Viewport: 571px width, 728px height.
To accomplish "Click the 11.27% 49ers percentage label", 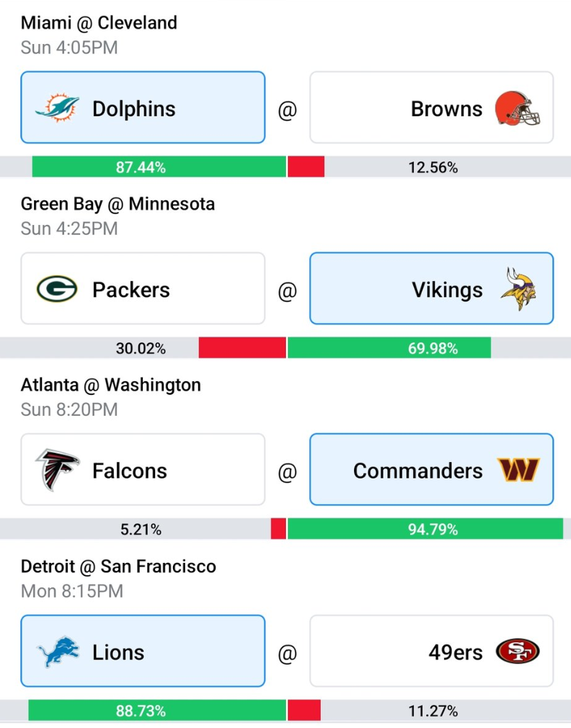I will [x=433, y=711].
